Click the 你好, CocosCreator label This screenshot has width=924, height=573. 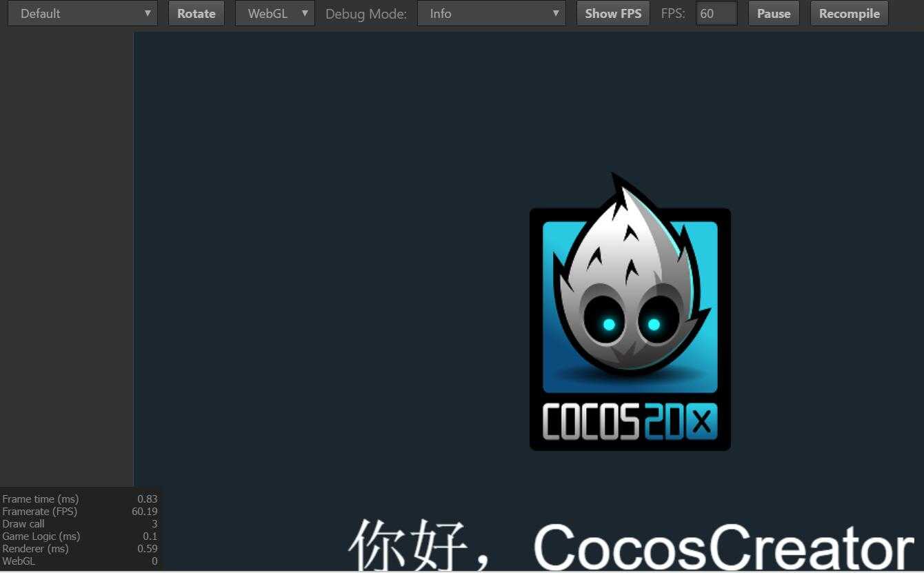pyautogui.click(x=632, y=545)
